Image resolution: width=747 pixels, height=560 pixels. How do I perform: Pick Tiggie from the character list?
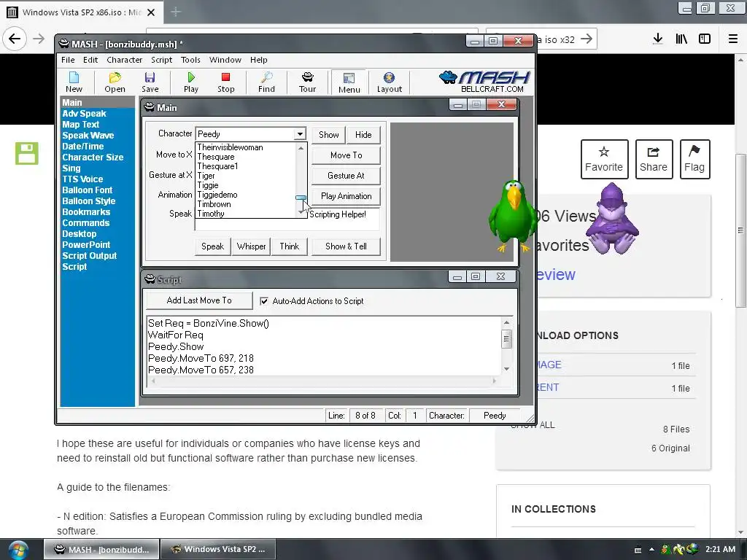pos(208,185)
